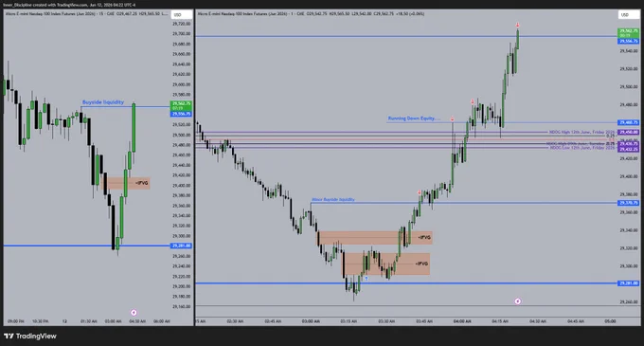Click the 09:00 PM label on the left time axis

coord(15,321)
